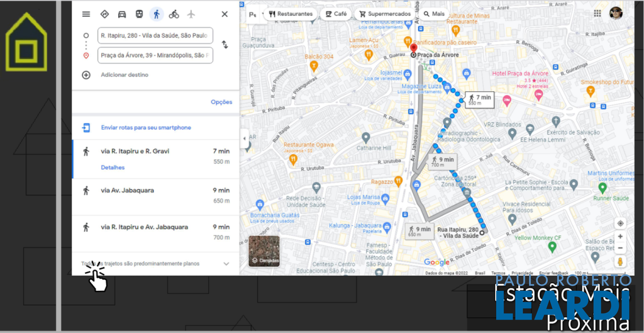Click the Exército de Salvação marker
Viewport: 644px width, 333px height.
pyautogui.click(x=556, y=121)
